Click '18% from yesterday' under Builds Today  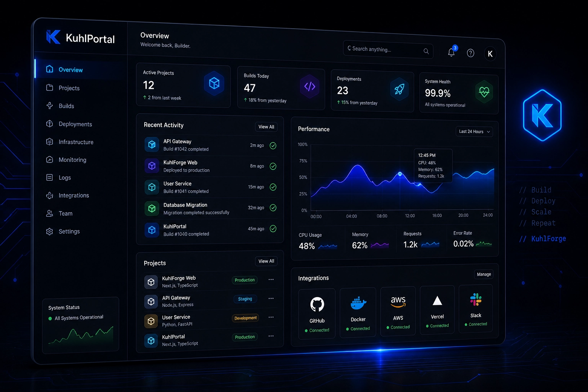tap(267, 100)
